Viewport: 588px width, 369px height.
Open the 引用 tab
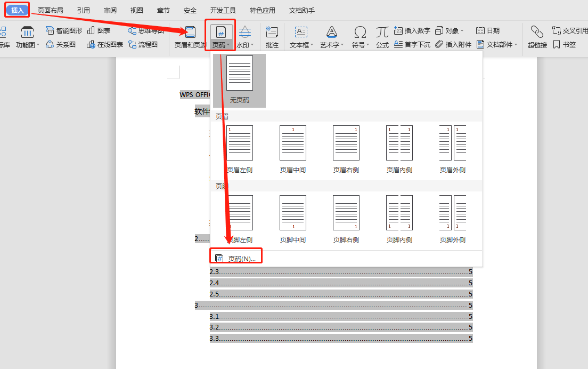click(83, 11)
